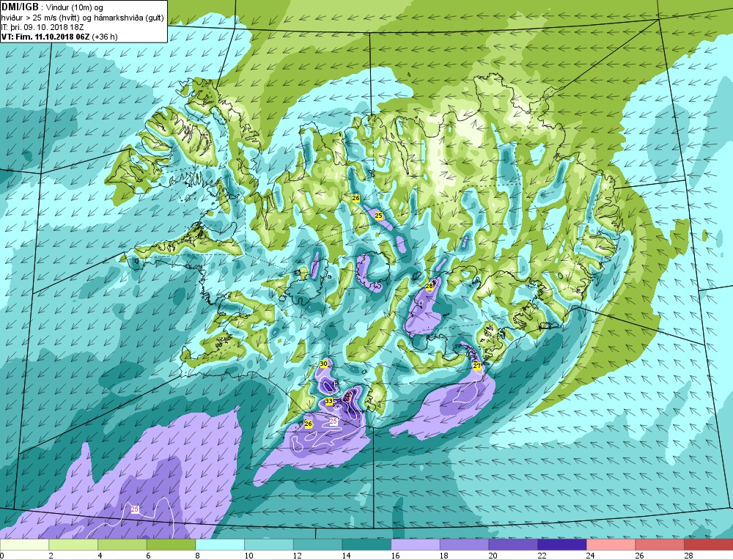
Task: Click the yellow gust label '33'
Action: (x=328, y=402)
